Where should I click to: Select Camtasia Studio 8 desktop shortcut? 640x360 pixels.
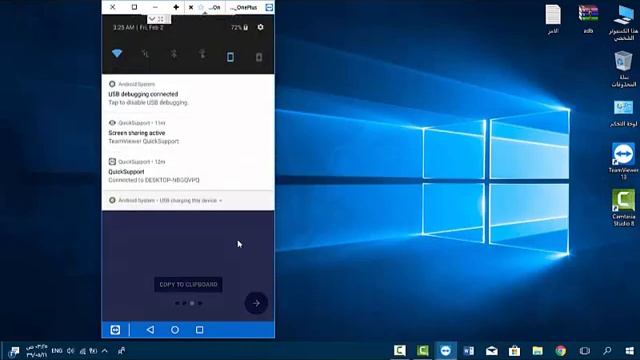624,207
